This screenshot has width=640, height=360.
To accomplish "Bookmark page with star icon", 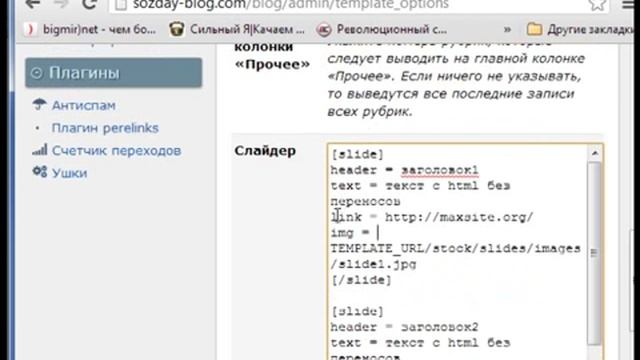I will coord(597,4).
